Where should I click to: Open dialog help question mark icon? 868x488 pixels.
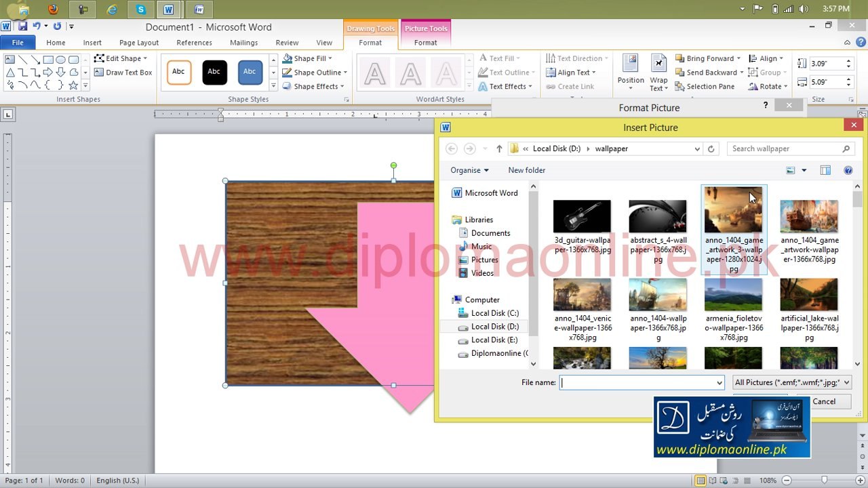[x=848, y=170]
